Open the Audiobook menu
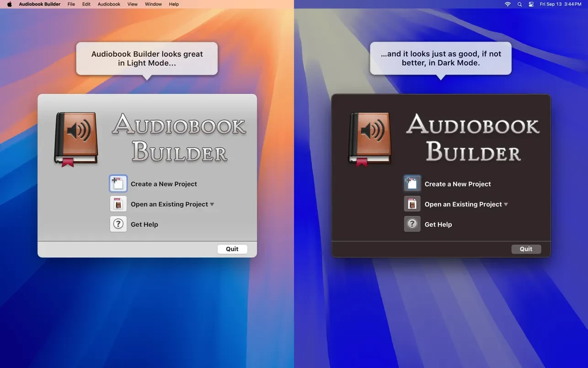The width and height of the screenshot is (588, 368). pos(109,4)
